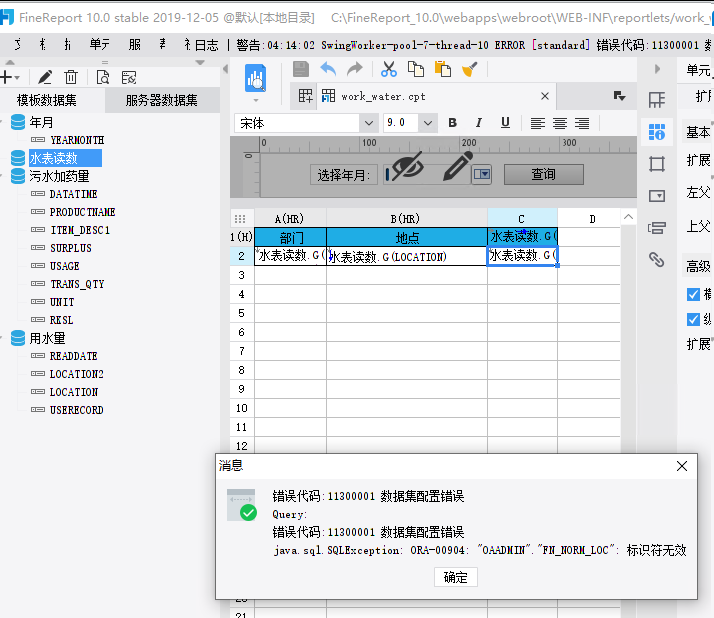
Task: Select the cell attributes sidebar icon
Action: click(x=657, y=132)
